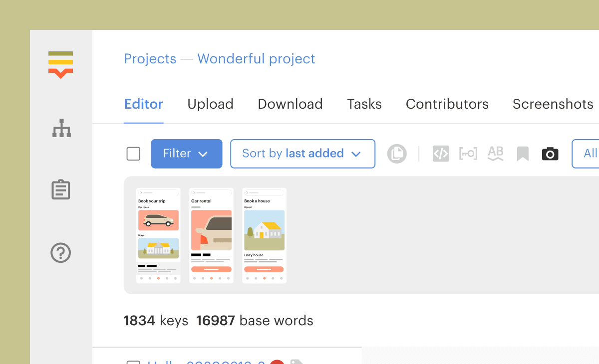
Task: Switch to the Upload tab
Action: 210,104
